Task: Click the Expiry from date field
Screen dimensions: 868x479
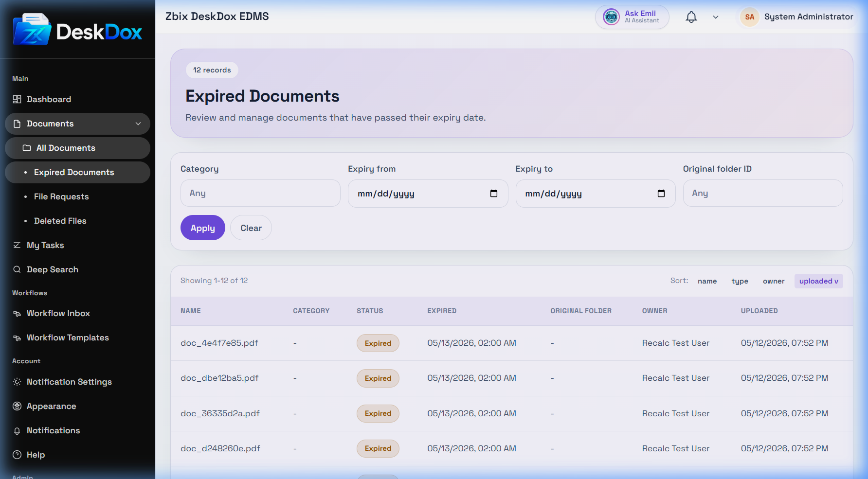Action: 428,194
